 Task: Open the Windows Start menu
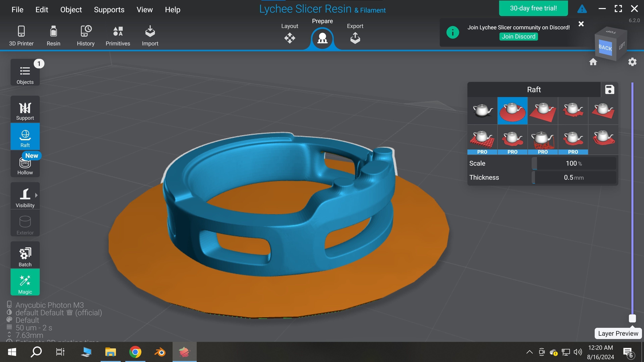coord(12,352)
